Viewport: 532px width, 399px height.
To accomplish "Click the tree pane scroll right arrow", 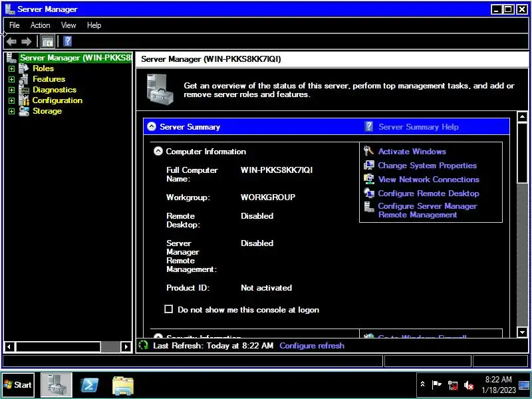I will pos(126,346).
